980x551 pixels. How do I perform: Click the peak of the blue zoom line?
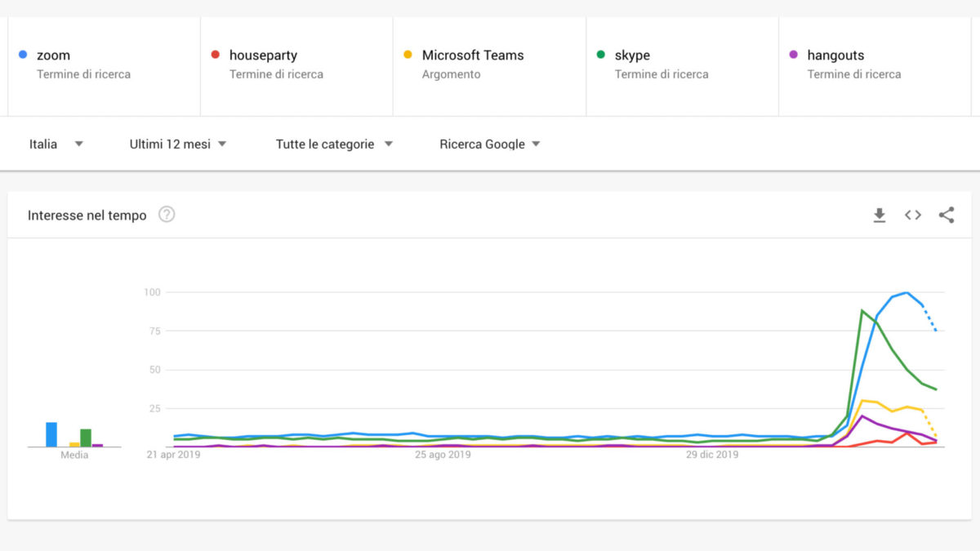pos(906,292)
